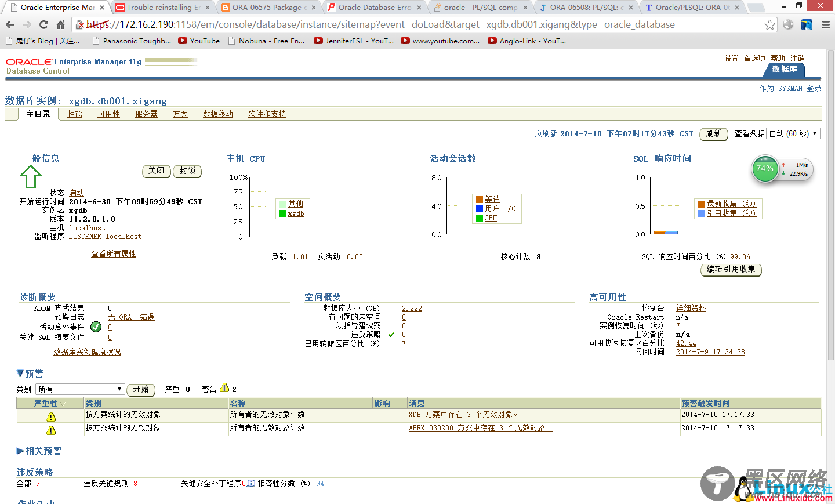Close the Oracle Enterprise Manager tab
This screenshot has height=504, width=835.
point(102,8)
